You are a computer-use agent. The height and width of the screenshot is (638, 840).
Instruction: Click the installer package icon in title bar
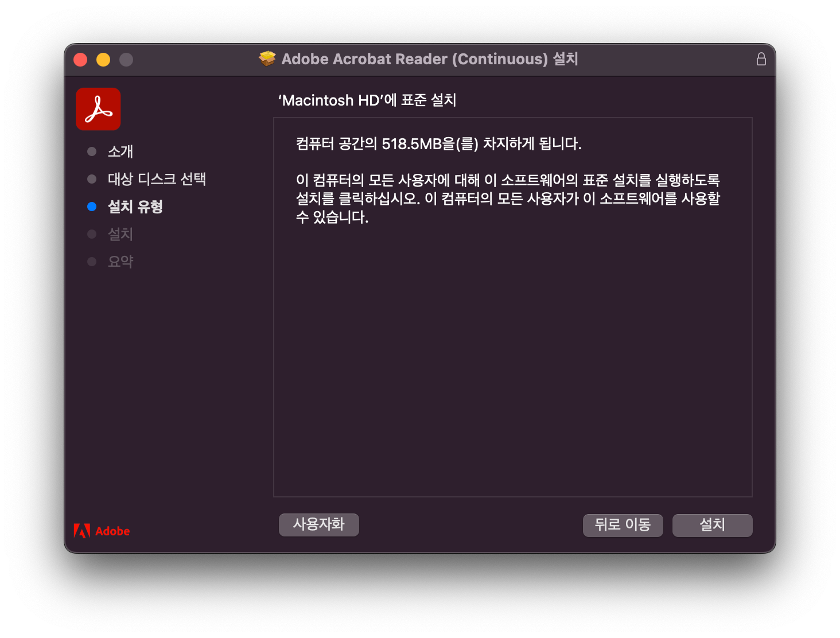(x=267, y=59)
